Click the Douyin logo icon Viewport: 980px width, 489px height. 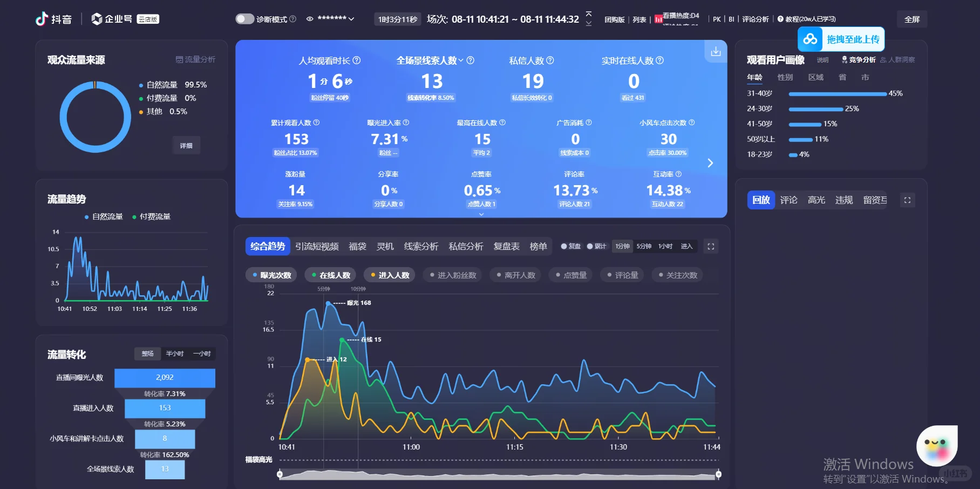pos(42,19)
